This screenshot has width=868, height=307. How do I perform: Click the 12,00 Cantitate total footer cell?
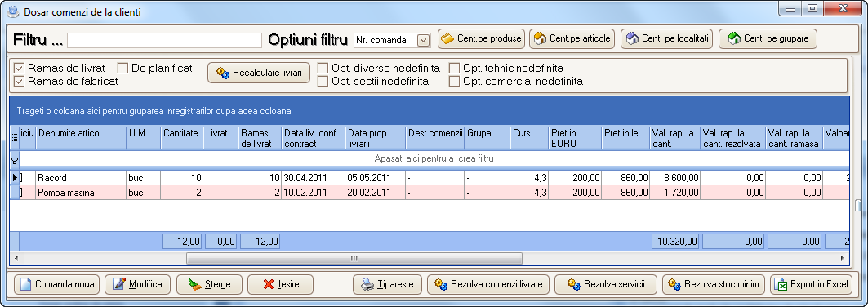[182, 241]
